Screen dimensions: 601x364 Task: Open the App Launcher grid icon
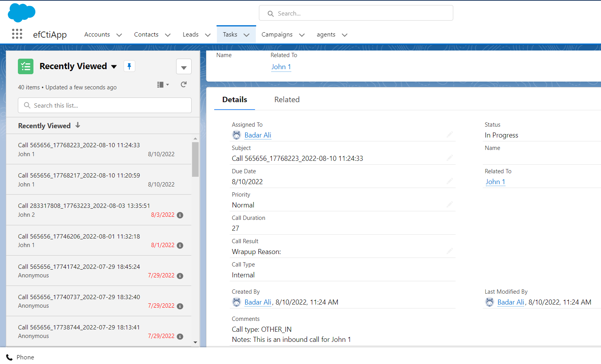[17, 34]
